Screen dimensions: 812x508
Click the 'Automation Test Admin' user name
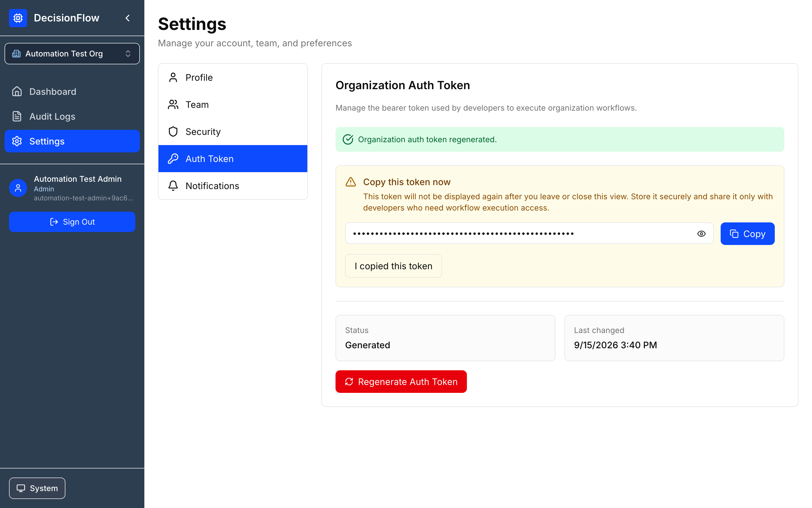78,179
